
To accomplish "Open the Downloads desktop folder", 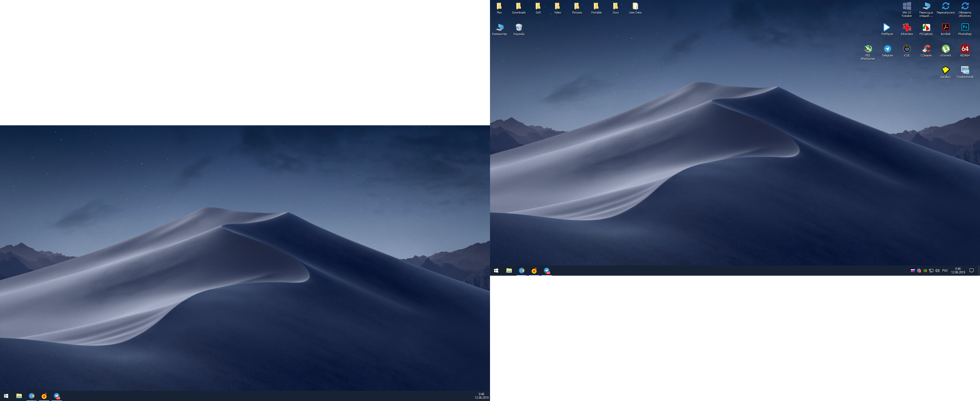I will pyautogui.click(x=519, y=8).
